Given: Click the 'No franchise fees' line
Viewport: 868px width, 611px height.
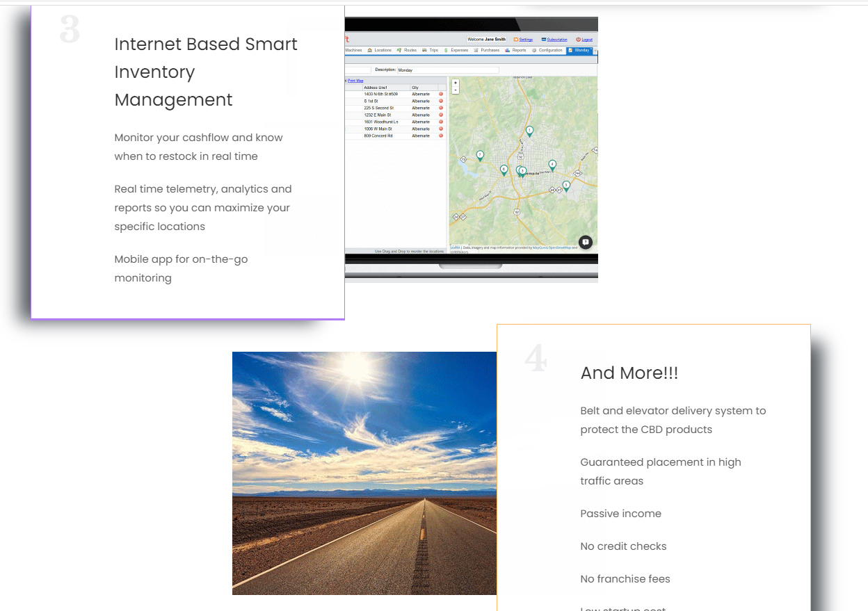Looking at the screenshot, I should click(625, 579).
